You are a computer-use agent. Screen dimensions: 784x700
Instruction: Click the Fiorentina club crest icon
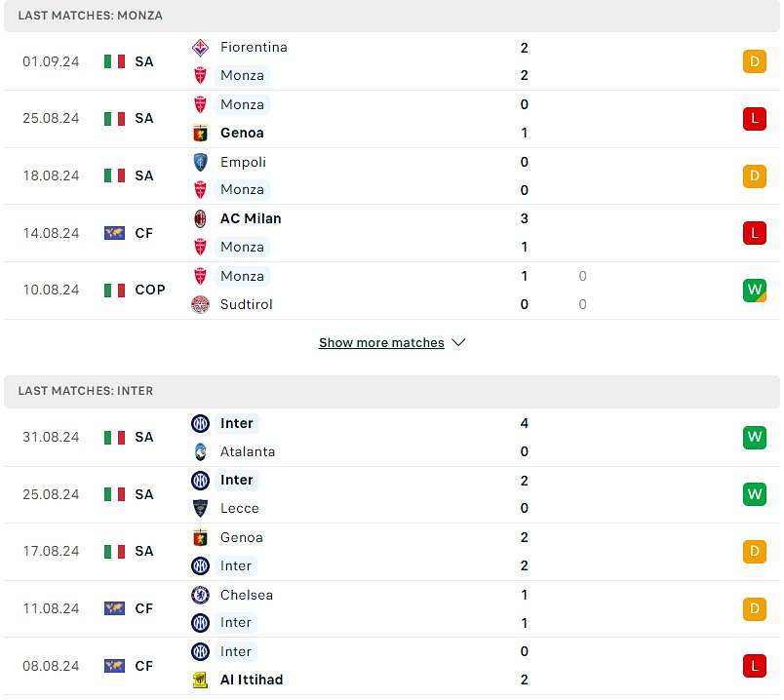[200, 47]
